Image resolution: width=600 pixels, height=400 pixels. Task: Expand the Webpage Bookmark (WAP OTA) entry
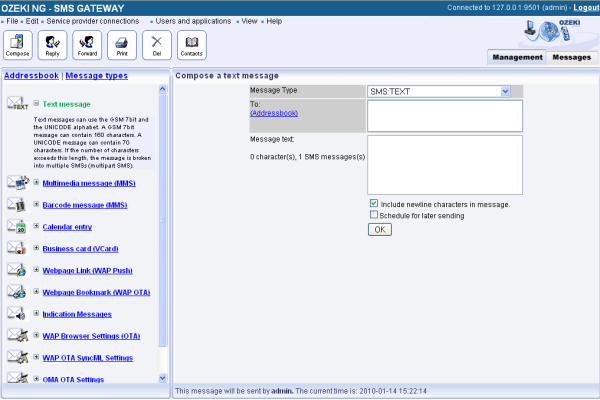(x=36, y=291)
